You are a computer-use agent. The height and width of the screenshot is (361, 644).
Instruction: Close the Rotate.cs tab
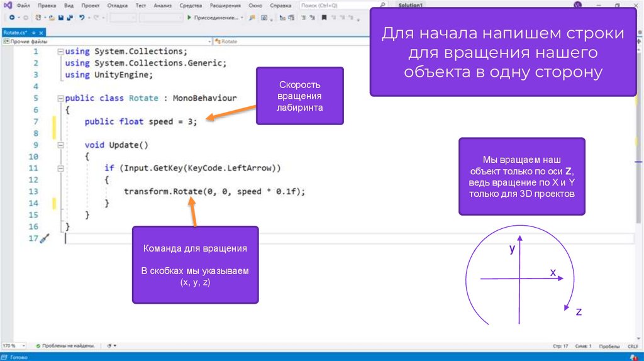tap(41, 33)
